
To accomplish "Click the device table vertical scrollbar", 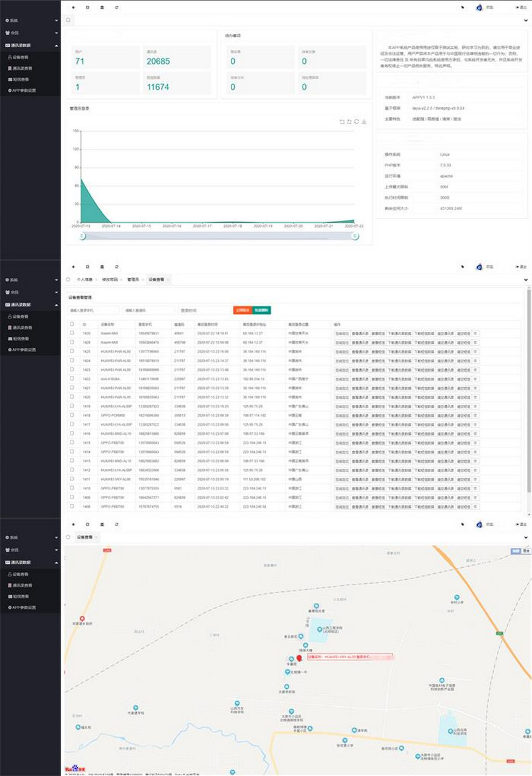I will click(529, 391).
